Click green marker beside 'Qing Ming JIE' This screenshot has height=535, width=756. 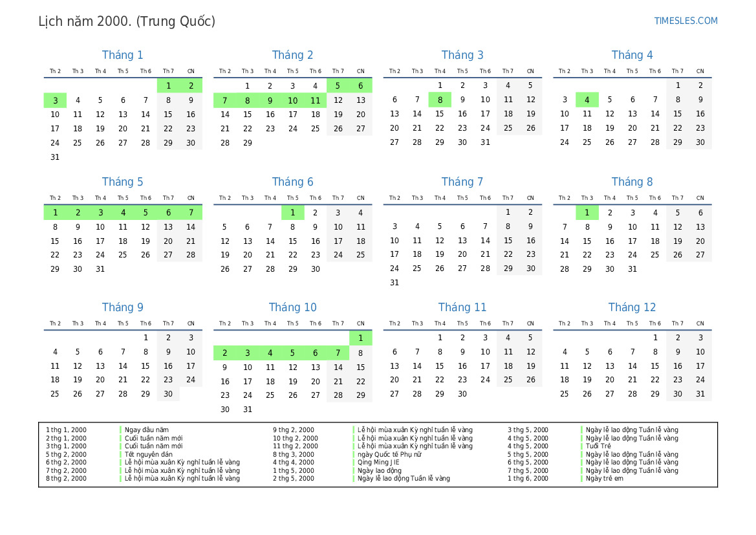353,462
